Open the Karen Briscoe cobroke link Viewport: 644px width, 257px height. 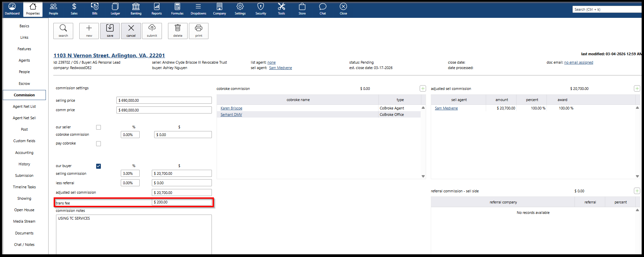pyautogui.click(x=231, y=108)
